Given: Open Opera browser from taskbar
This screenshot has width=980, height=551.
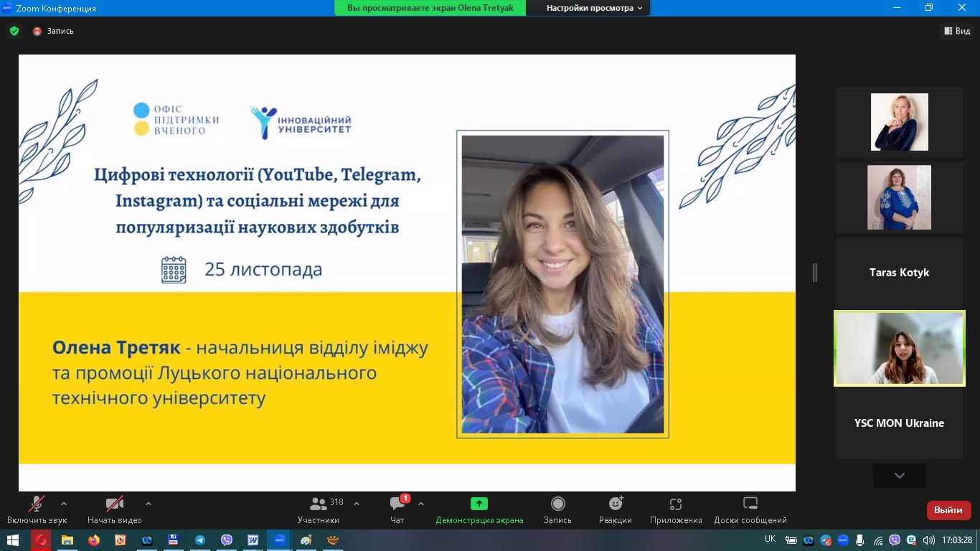Looking at the screenshot, I should click(41, 540).
